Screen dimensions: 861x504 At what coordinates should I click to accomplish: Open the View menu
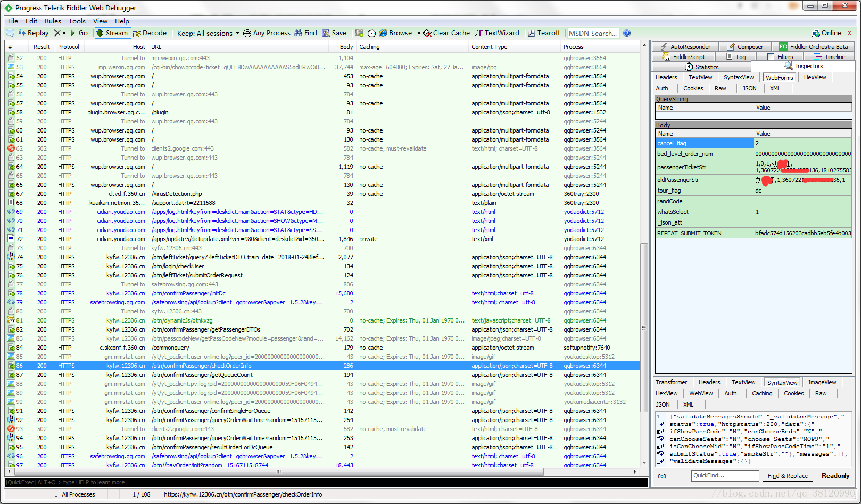click(100, 21)
